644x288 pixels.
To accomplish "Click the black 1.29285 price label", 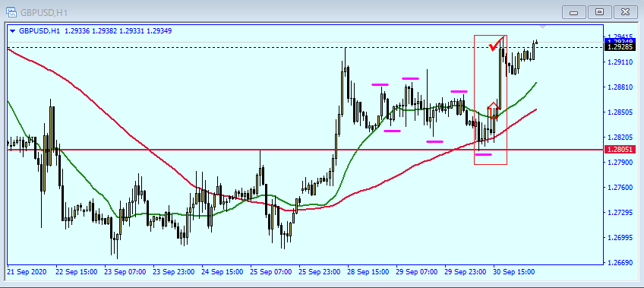I will pyautogui.click(x=619, y=47).
